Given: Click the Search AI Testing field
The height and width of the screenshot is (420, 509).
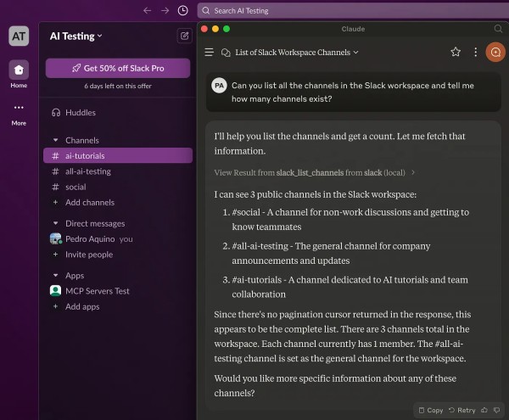Looking at the screenshot, I should click(353, 11).
